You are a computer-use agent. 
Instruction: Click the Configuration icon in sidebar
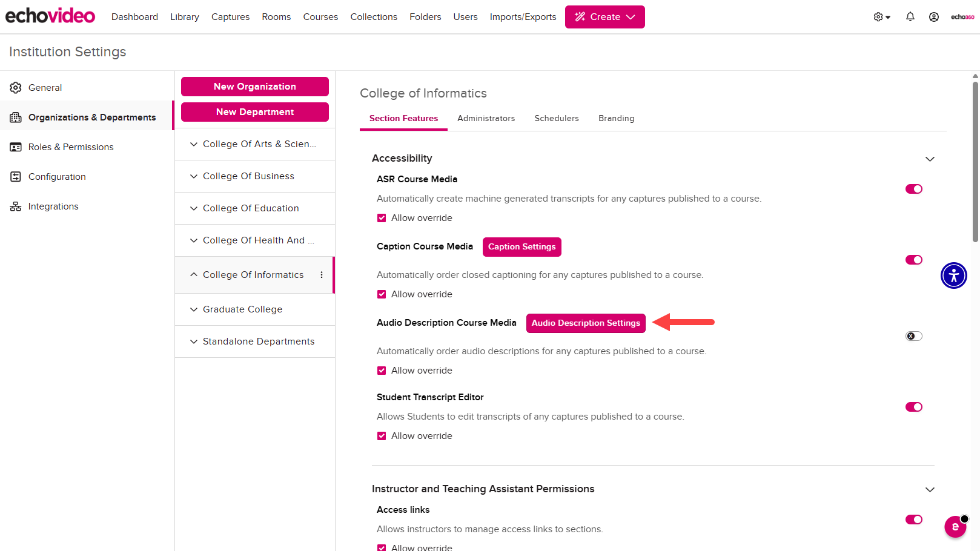(x=16, y=177)
